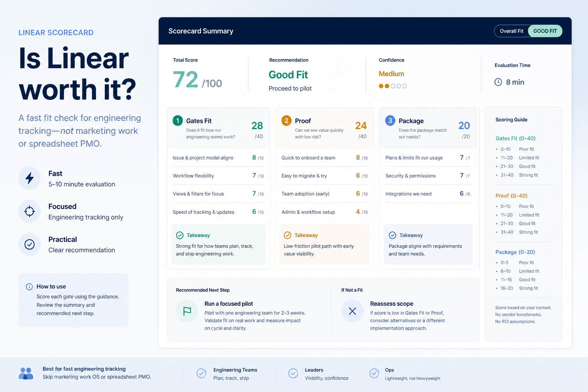The width and height of the screenshot is (588, 392).
Task: Click the Good Fit recommendation text
Action: pyautogui.click(x=288, y=75)
